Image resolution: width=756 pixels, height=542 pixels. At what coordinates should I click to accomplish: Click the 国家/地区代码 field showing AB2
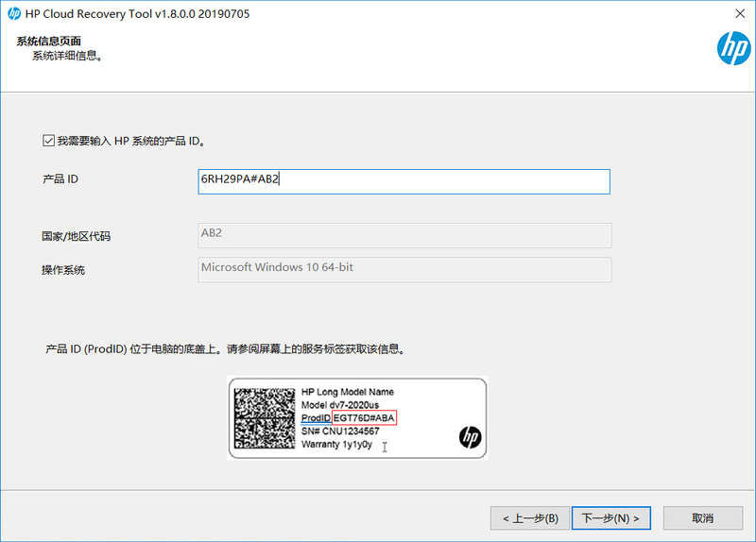coord(404,235)
